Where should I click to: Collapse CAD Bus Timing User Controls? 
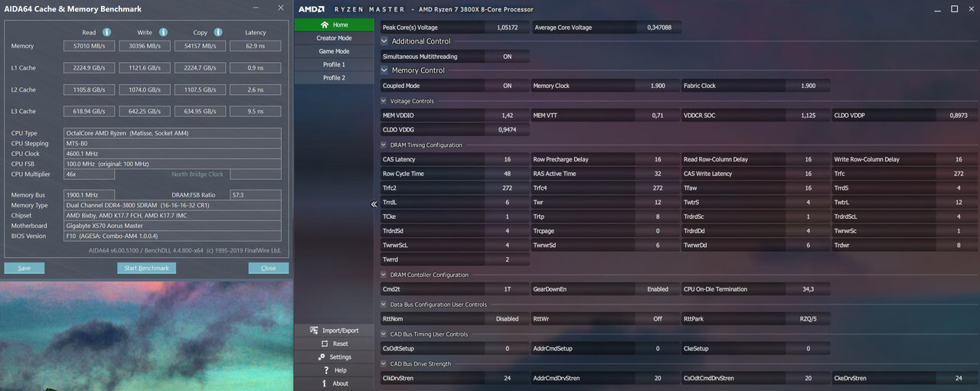384,334
